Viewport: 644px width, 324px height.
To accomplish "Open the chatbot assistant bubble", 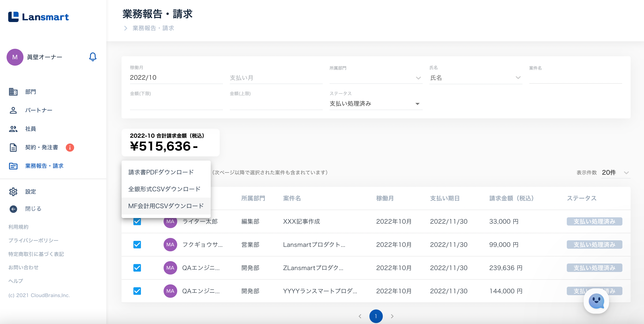I will point(596,301).
